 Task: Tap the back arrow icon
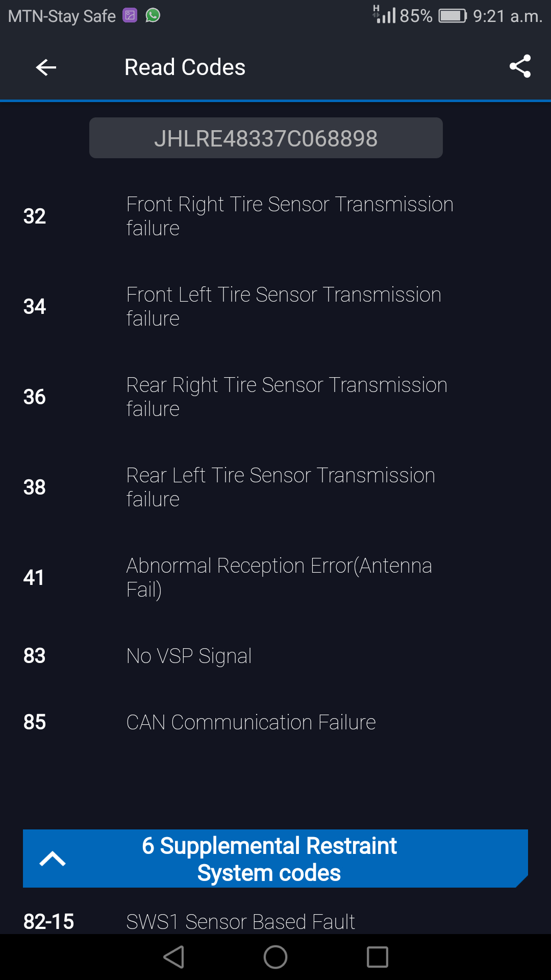46,67
